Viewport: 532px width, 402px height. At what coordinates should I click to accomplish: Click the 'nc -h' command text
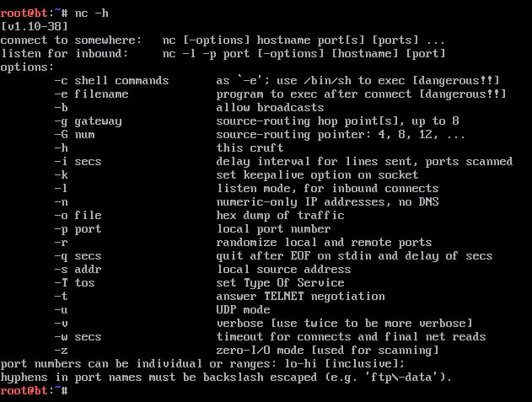[x=92, y=13]
